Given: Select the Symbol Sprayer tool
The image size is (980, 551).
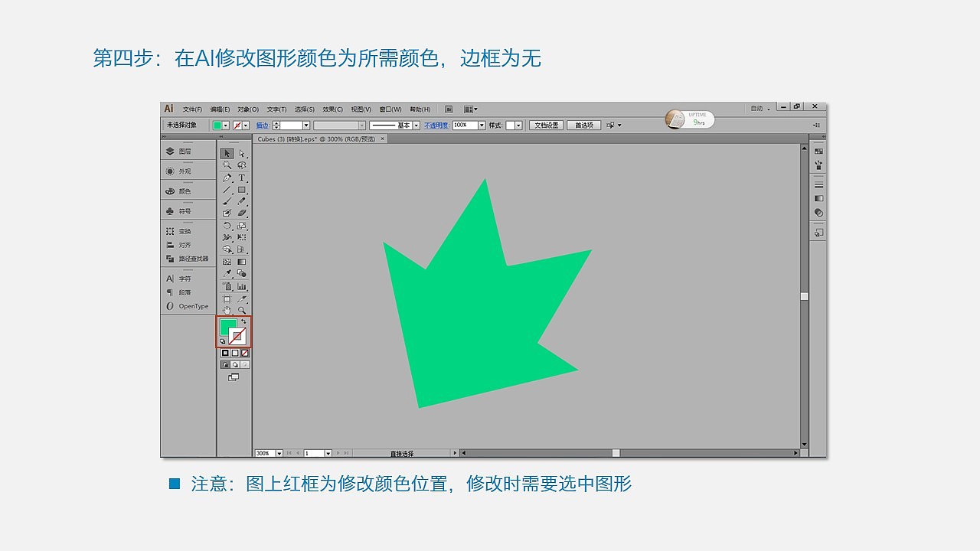Looking at the screenshot, I should [x=227, y=286].
